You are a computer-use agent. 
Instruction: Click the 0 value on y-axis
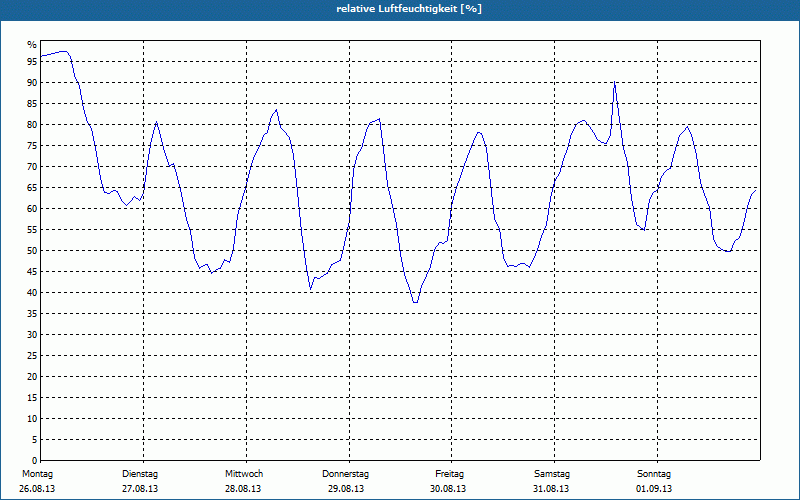click(x=35, y=461)
